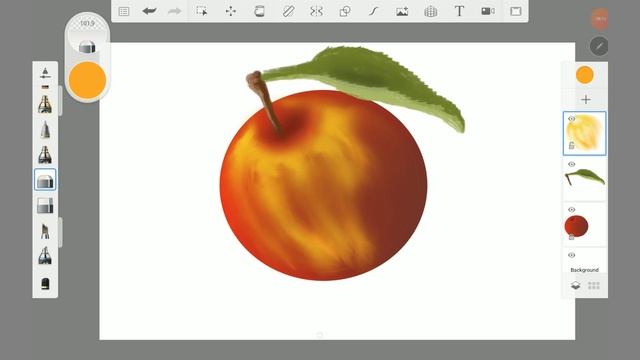Redo with the right arrow
This screenshot has width=640, height=360.
(x=174, y=11)
